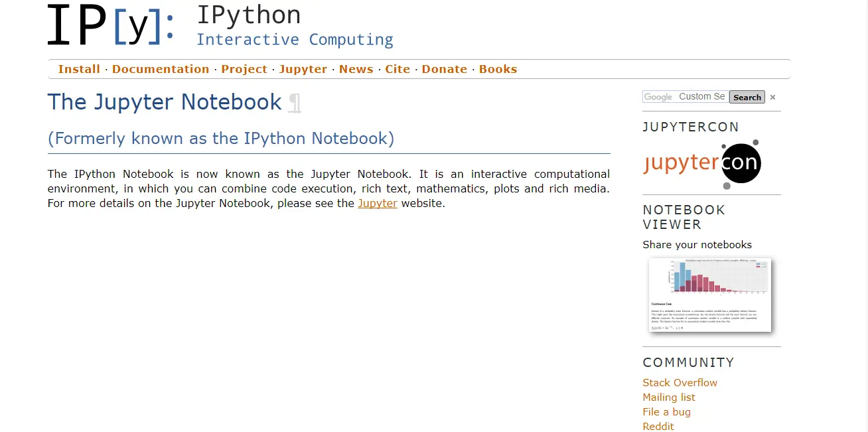The height and width of the screenshot is (432, 868).
Task: Click the Share your notebooks text
Action: [697, 244]
